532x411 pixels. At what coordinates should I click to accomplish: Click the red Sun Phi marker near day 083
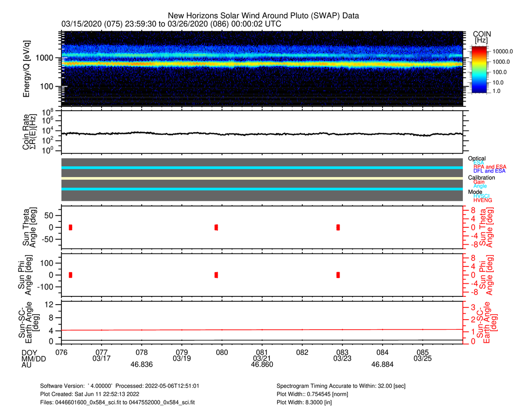click(x=338, y=275)
